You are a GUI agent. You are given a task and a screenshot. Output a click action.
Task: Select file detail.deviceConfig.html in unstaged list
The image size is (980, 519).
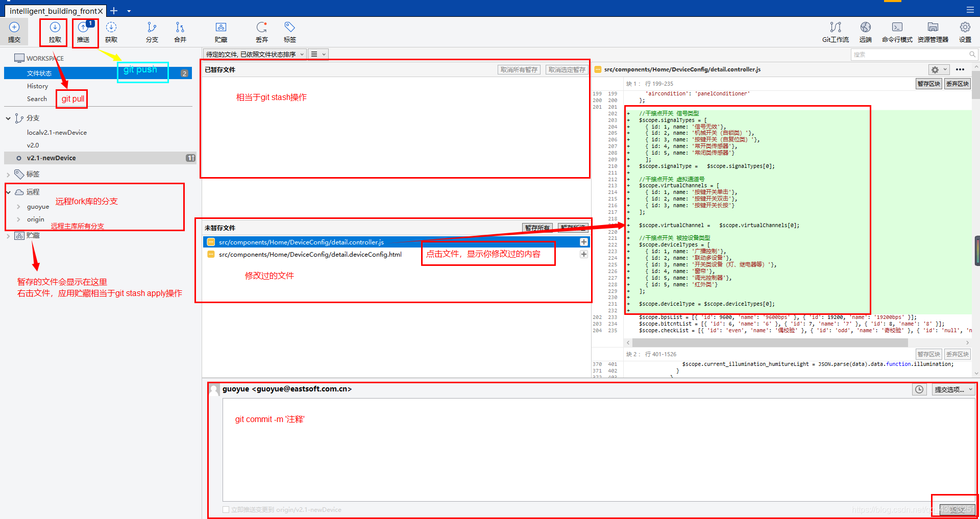tap(396, 254)
